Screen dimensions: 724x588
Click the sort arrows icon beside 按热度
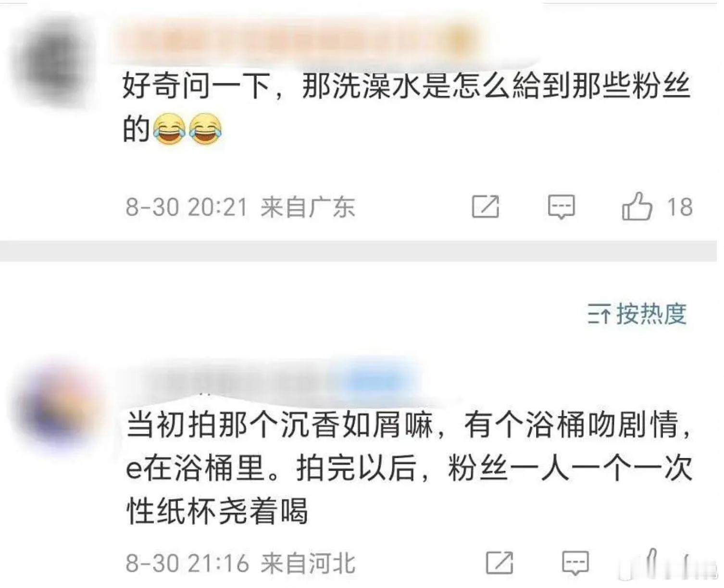599,314
